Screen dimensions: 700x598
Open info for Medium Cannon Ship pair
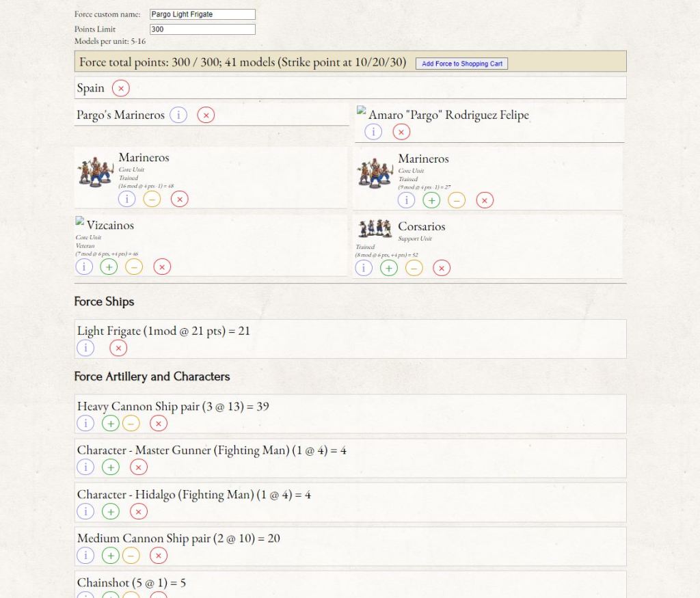[x=85, y=555]
